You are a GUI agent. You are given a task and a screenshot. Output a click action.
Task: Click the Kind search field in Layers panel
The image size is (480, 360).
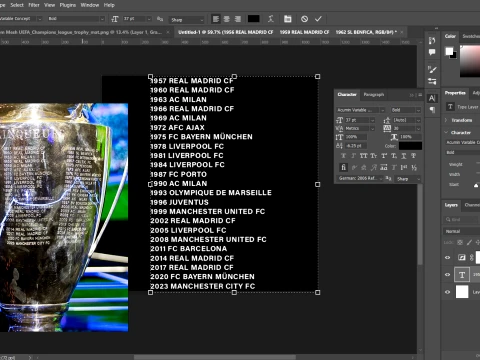pos(461,219)
